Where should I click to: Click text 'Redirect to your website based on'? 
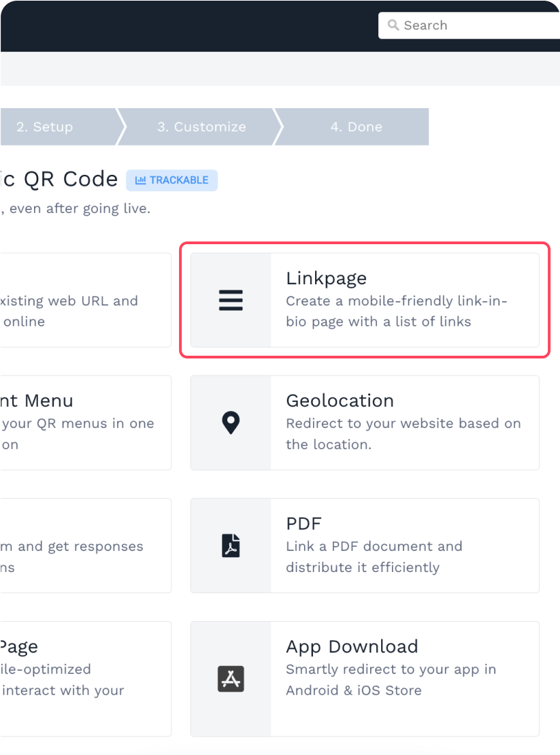[x=403, y=423]
